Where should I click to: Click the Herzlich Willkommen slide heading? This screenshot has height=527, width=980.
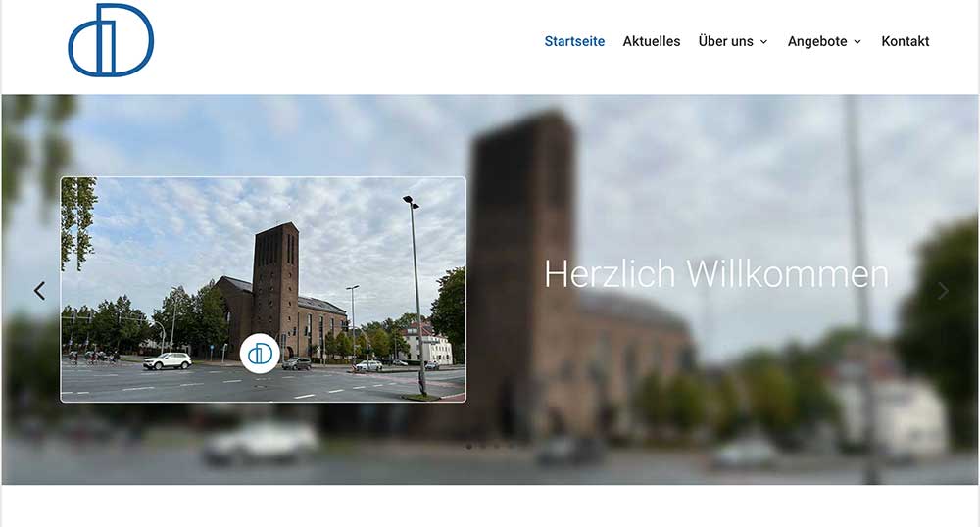[716, 274]
